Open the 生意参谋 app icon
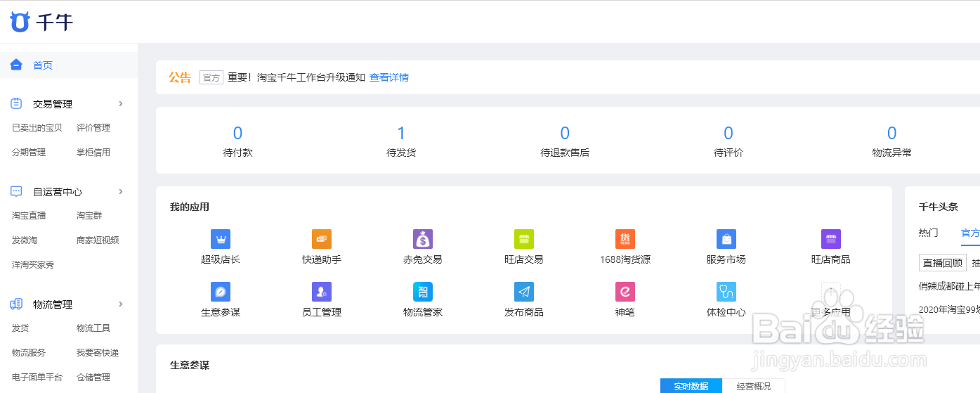The image size is (980, 393). (x=221, y=292)
